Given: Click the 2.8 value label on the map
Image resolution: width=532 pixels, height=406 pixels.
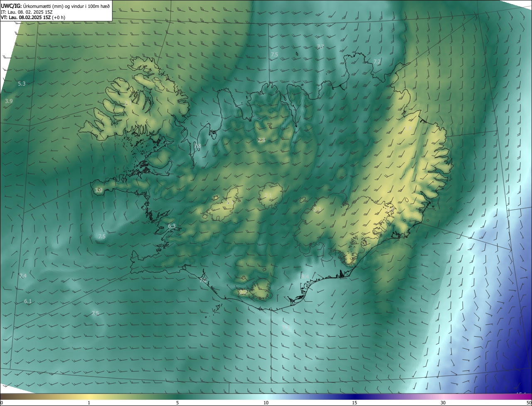Looking at the screenshot, I should [x=261, y=140].
